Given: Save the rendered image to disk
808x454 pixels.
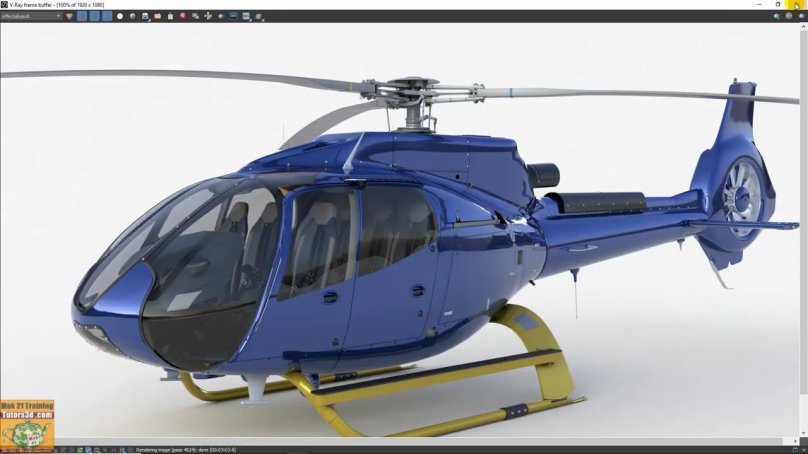Looking at the screenshot, I should pos(146,17).
